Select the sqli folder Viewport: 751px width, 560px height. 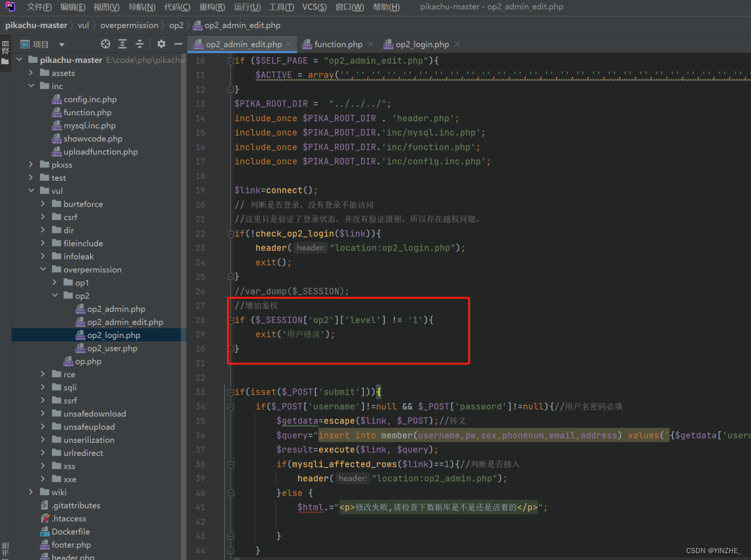[70, 387]
